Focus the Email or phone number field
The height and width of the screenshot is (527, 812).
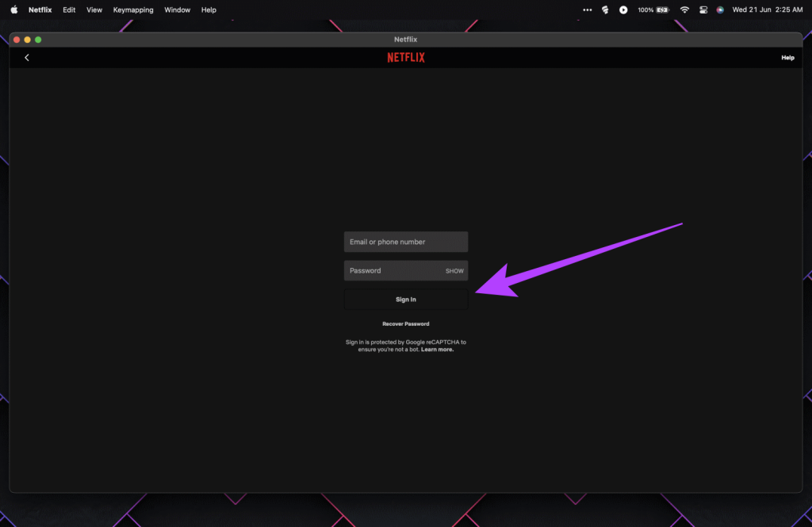click(x=406, y=242)
